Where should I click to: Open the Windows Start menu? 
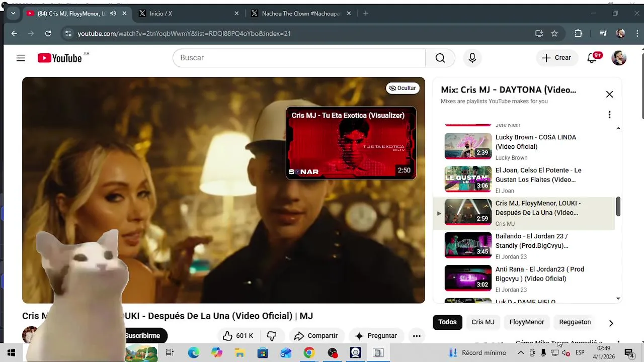click(11, 353)
